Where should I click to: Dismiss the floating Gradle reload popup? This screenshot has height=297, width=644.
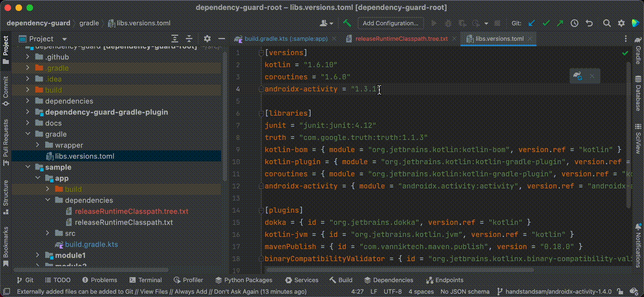592,76
